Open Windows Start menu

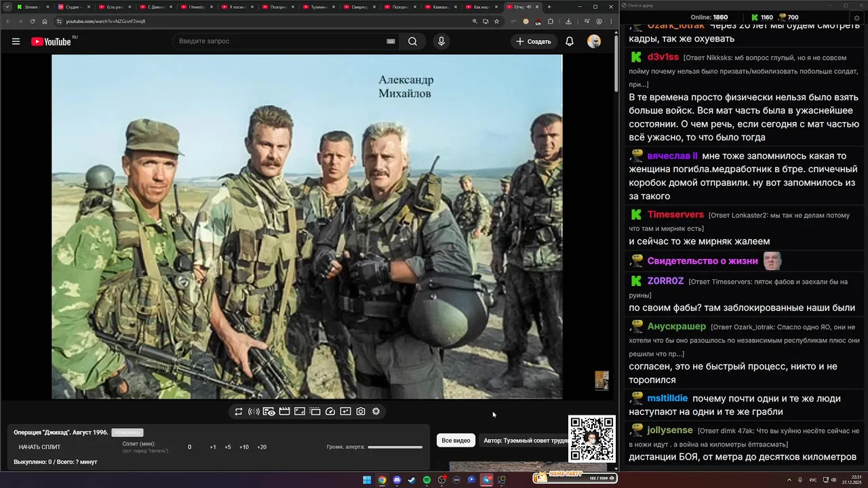click(x=367, y=480)
